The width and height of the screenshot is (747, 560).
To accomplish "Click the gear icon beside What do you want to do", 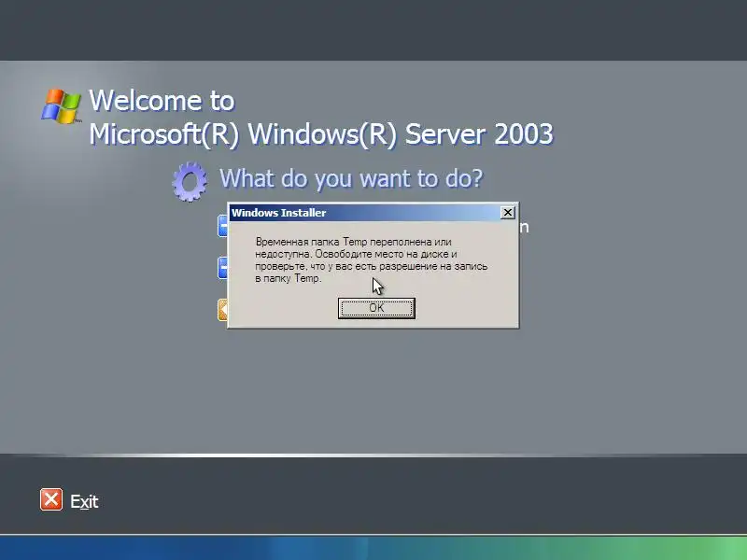I will 190,181.
